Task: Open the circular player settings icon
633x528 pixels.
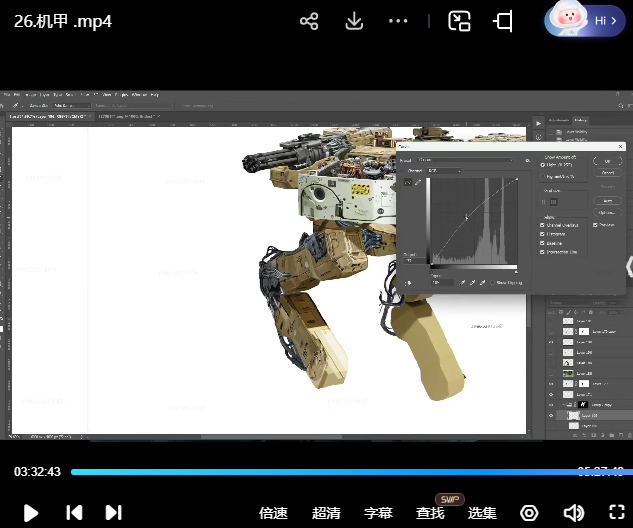Action: [x=530, y=513]
